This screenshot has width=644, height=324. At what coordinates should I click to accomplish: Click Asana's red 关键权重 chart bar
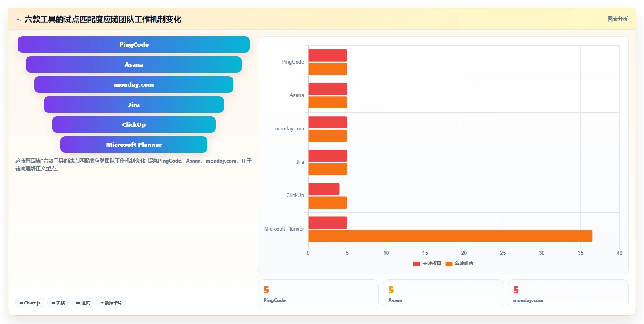coord(328,89)
